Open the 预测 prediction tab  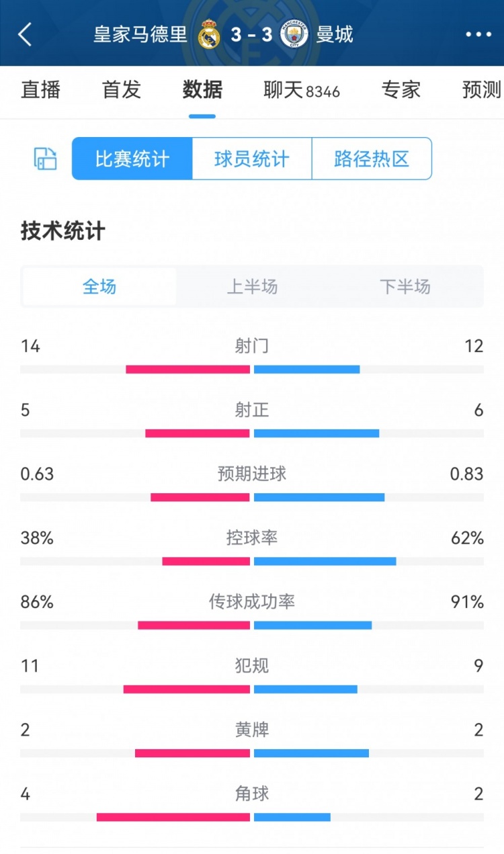pos(481,89)
